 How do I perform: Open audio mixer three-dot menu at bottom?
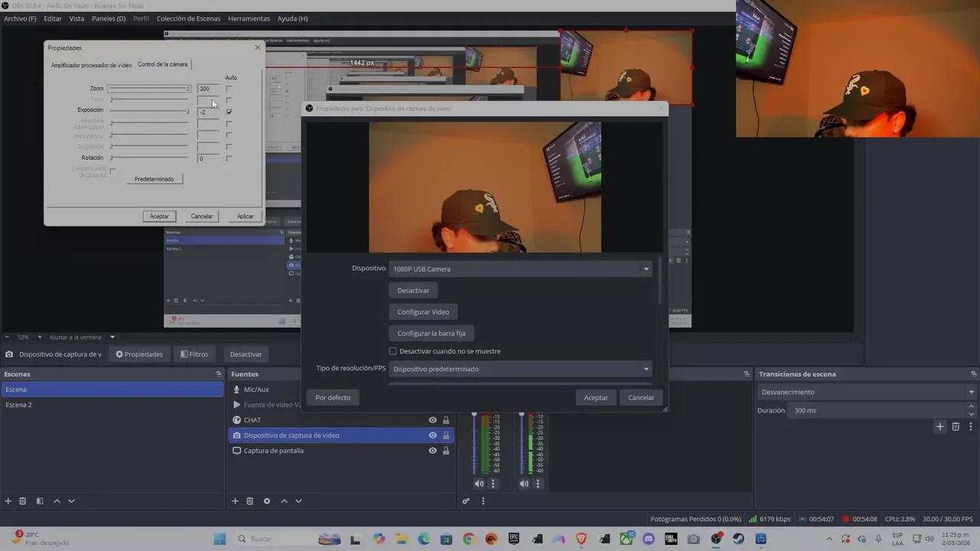click(483, 501)
